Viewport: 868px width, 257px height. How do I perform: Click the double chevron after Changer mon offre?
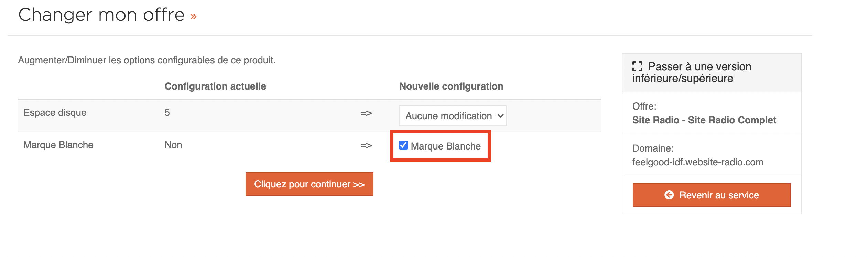point(193,16)
